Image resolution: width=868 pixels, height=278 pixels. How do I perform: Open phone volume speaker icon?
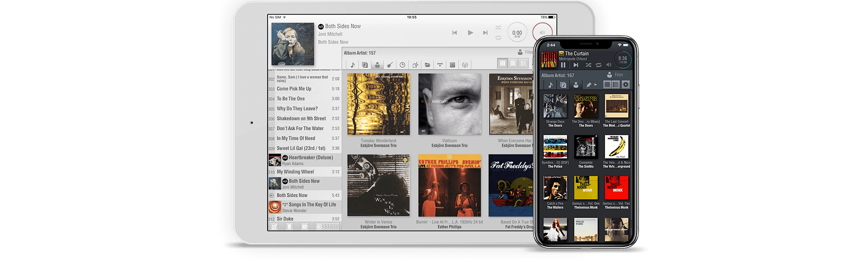pos(609,65)
